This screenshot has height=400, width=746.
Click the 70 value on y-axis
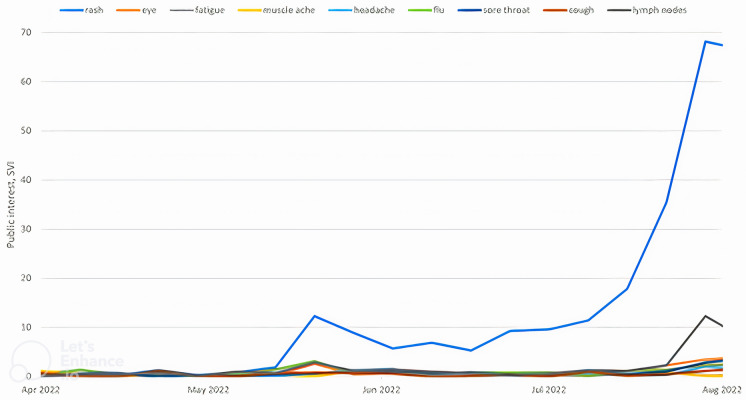point(25,32)
